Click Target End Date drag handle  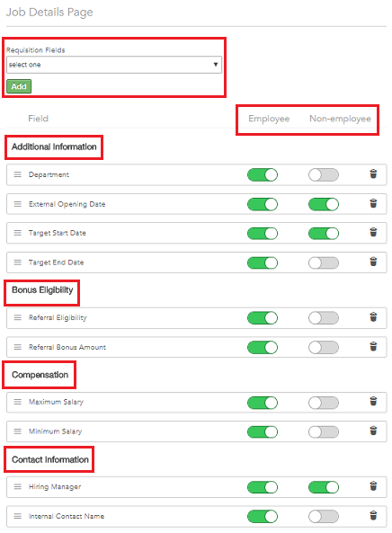17,262
